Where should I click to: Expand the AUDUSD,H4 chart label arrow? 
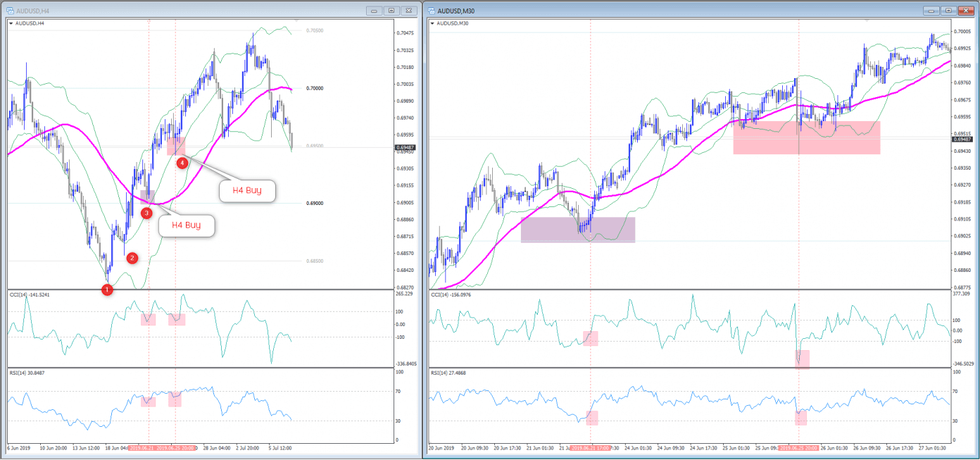pyautogui.click(x=11, y=23)
